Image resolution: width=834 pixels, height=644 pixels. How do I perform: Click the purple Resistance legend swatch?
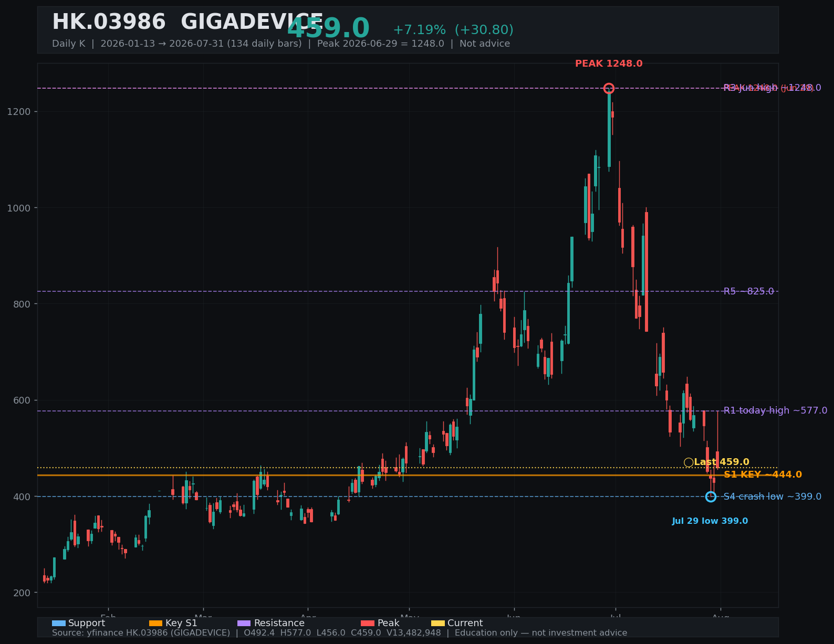coord(244,624)
